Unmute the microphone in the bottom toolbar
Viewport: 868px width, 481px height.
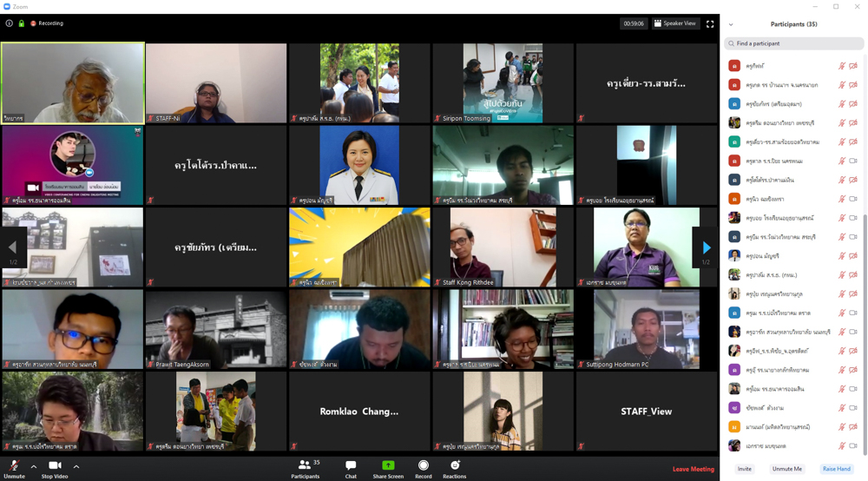(14, 467)
